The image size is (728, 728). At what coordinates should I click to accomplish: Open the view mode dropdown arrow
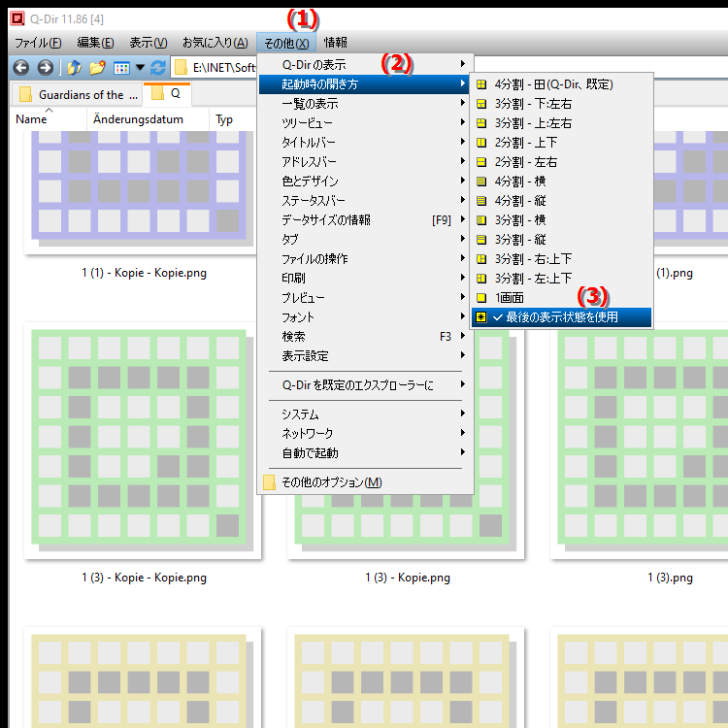click(140, 68)
